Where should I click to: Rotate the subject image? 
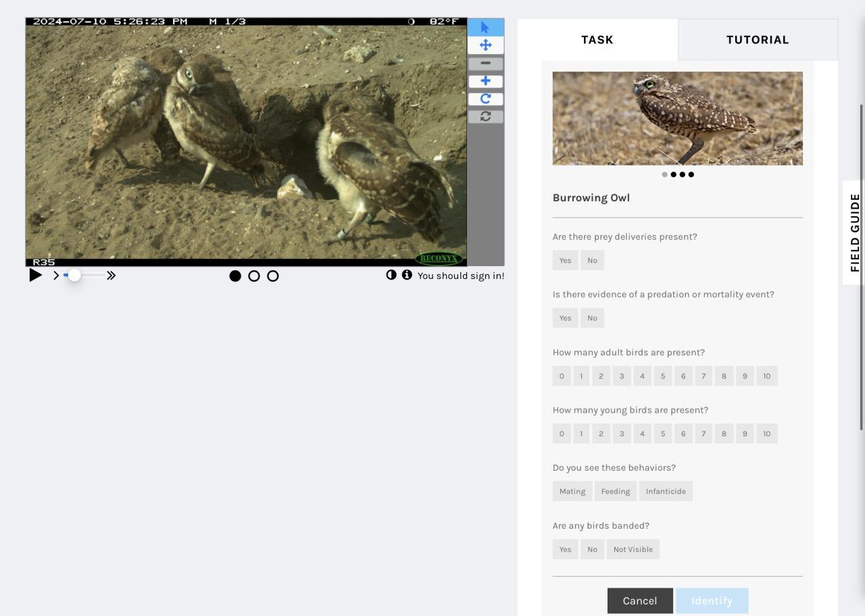pos(485,99)
